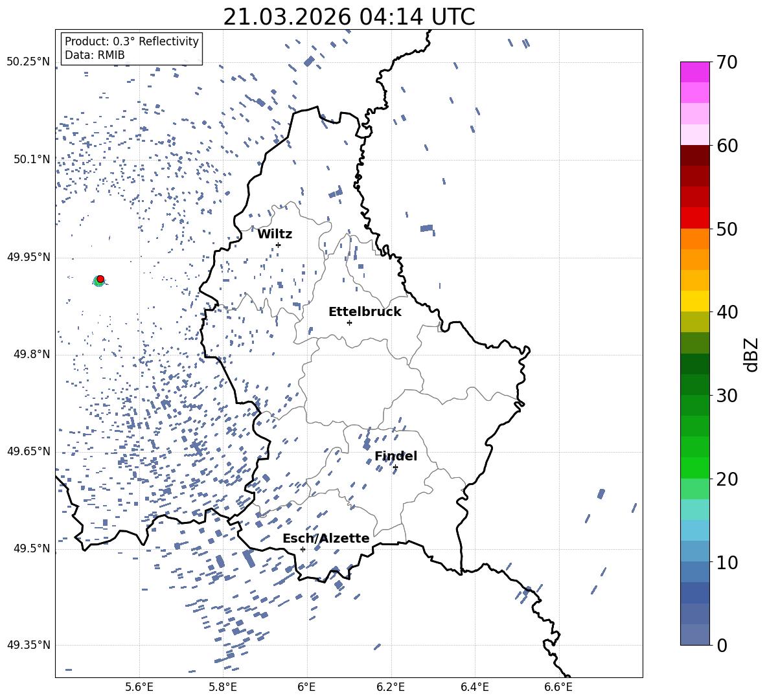The image size is (767, 700).
Task: Click the Product 0.3° Reflectivity info box
Action: coord(132,48)
